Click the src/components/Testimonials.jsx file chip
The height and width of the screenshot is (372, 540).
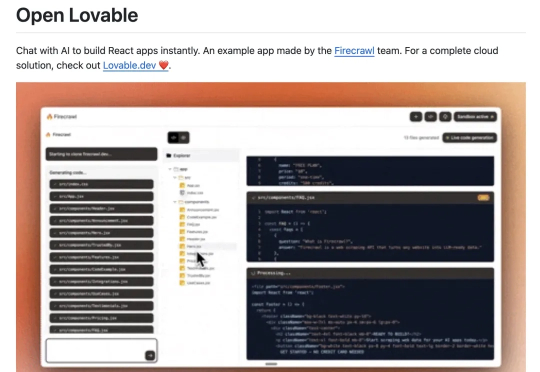coord(102,306)
